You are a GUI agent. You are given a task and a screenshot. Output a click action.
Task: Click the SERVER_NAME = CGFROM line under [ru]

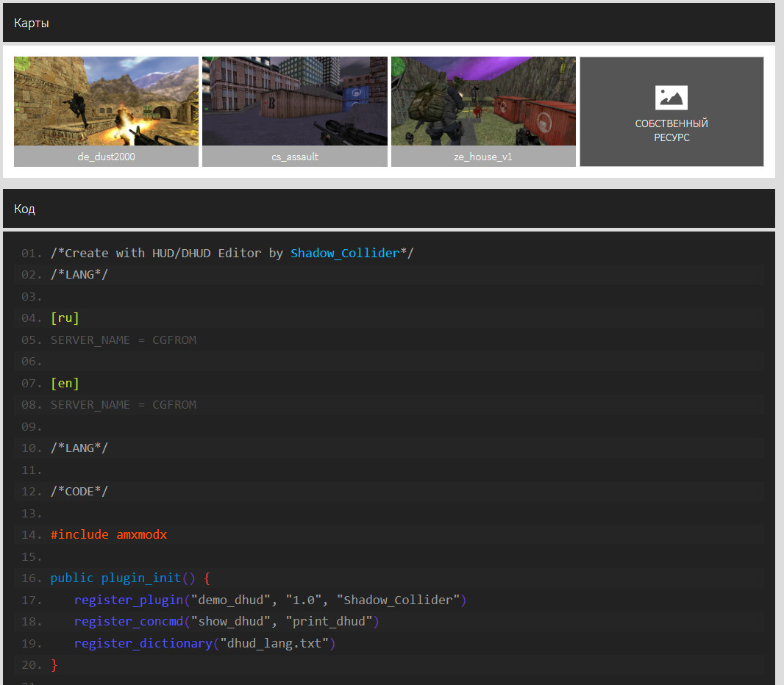(123, 340)
